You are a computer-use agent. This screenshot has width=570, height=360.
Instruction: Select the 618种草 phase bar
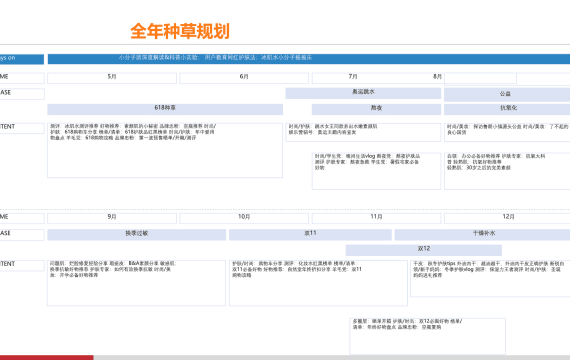(x=165, y=109)
